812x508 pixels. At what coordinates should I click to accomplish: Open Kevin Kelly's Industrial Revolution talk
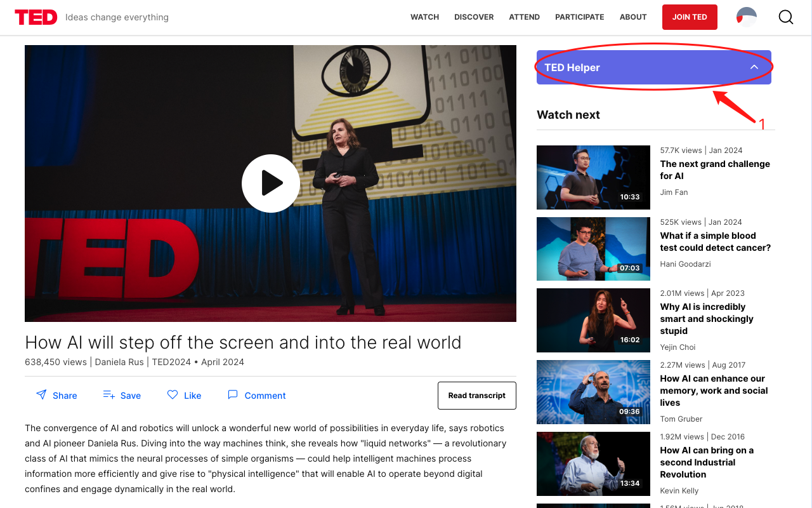[707, 462]
